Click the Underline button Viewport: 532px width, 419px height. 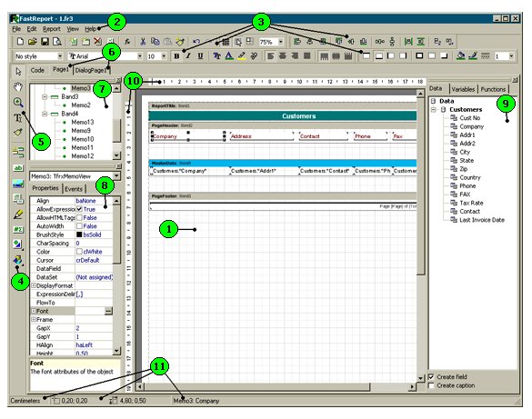click(200, 56)
